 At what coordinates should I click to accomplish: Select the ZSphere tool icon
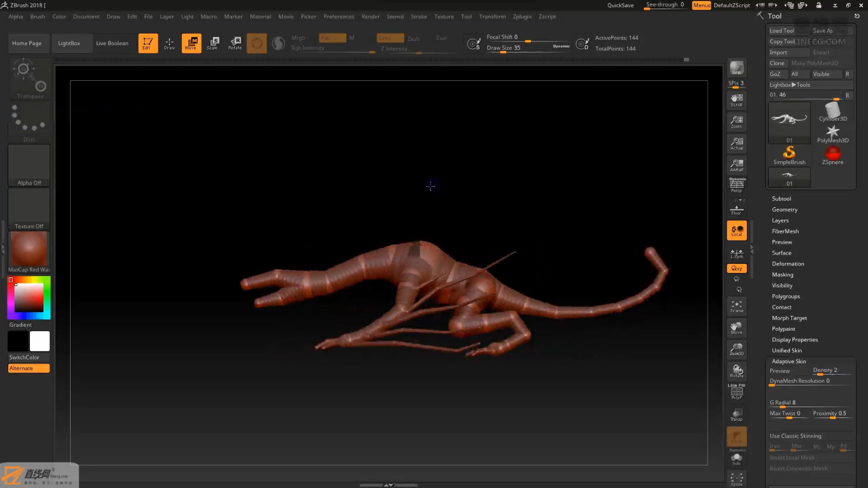click(x=833, y=155)
